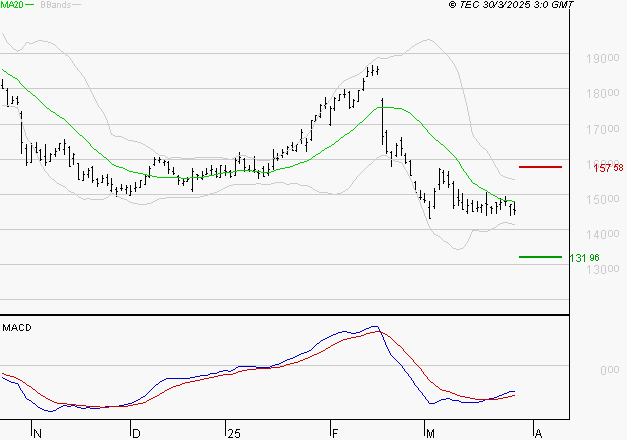This screenshot has width=627, height=440.
Task: Click the TEC 30/3/2025 timestamp text
Action: (511, 5)
